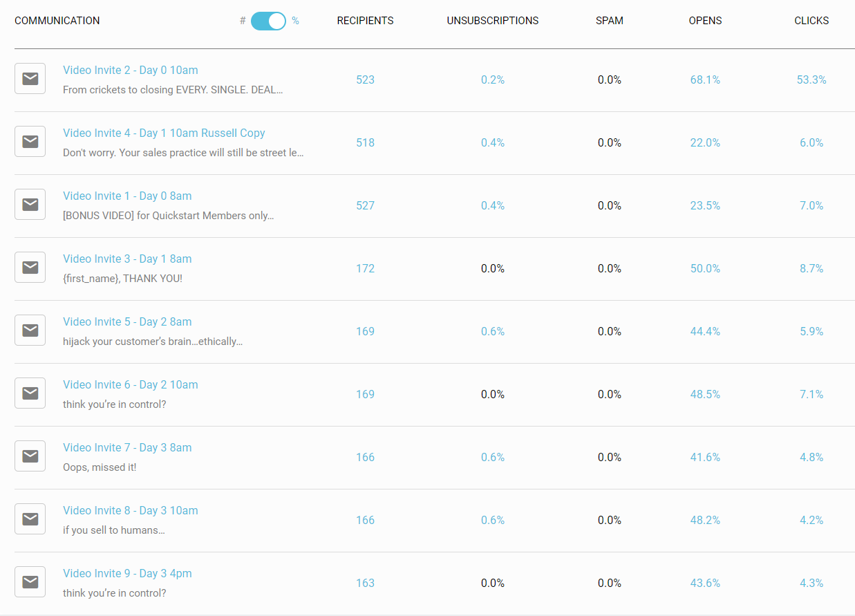Click the 527 recipients count for Video Invite 1
The height and width of the screenshot is (616, 855).
pos(365,205)
